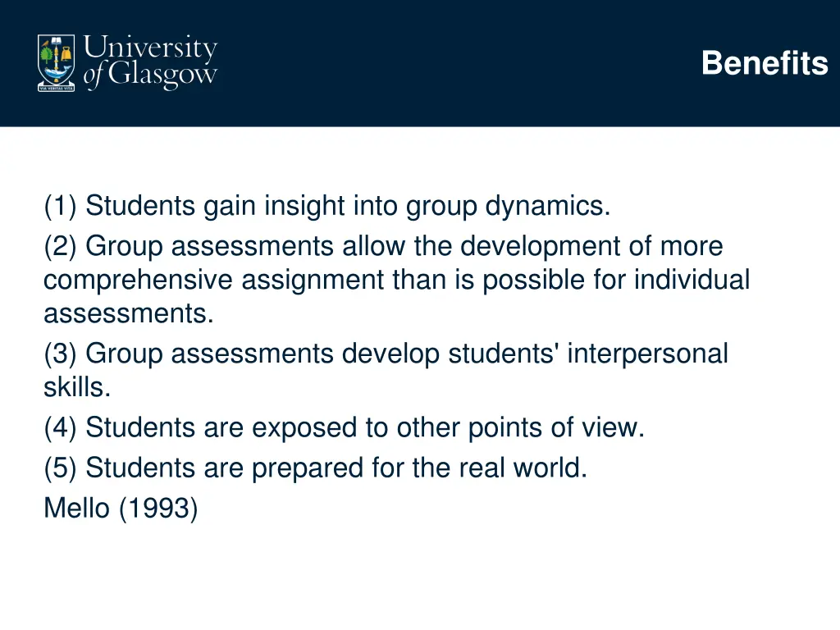This screenshot has height=630, width=840.
Task: Click point (4) about other points of view
Action: [x=344, y=428]
